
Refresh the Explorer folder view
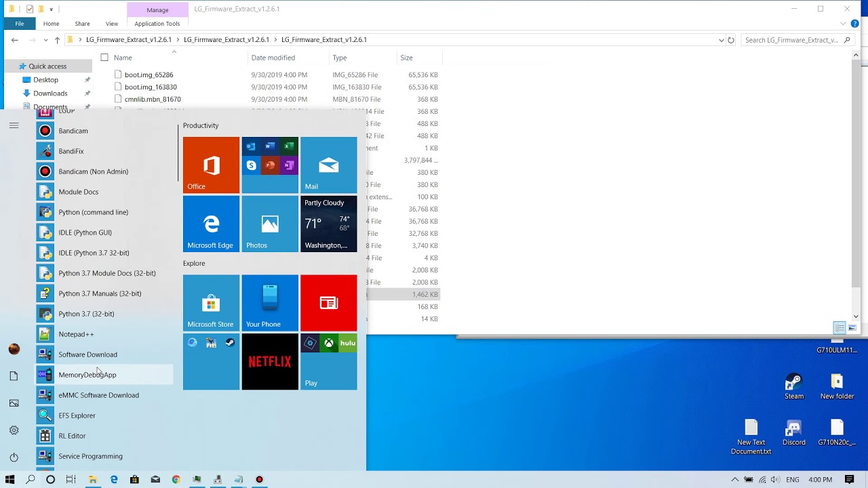tap(731, 40)
